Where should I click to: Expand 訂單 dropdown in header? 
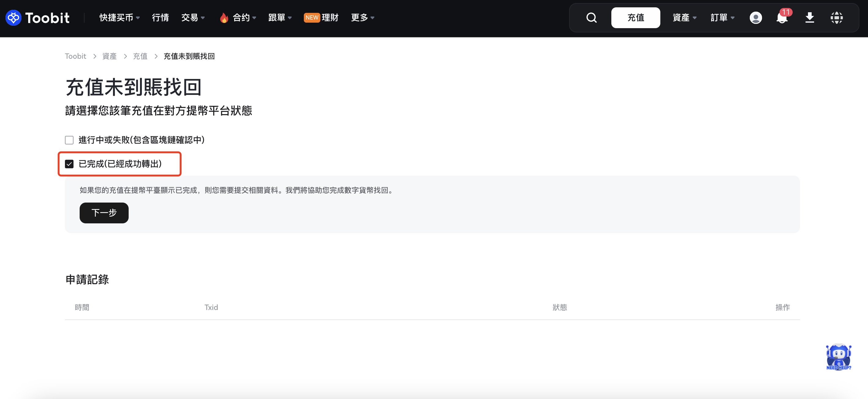pos(722,18)
